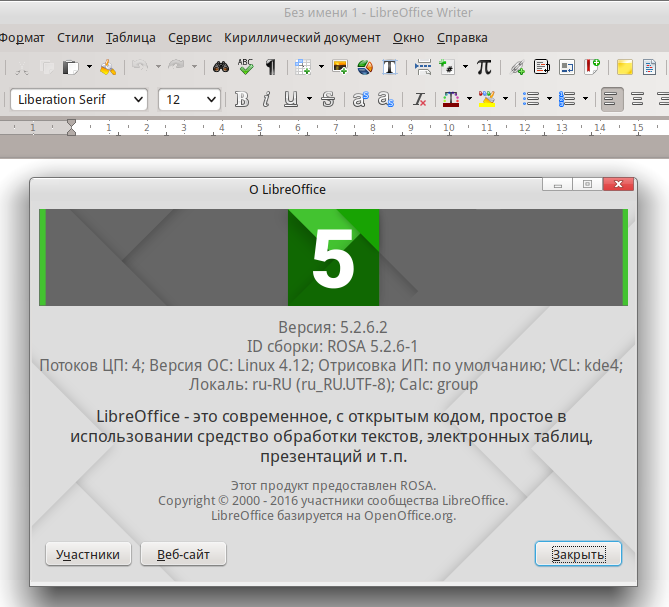Click the Redo arrow icon
The width and height of the screenshot is (669, 607).
pyautogui.click(x=176, y=66)
